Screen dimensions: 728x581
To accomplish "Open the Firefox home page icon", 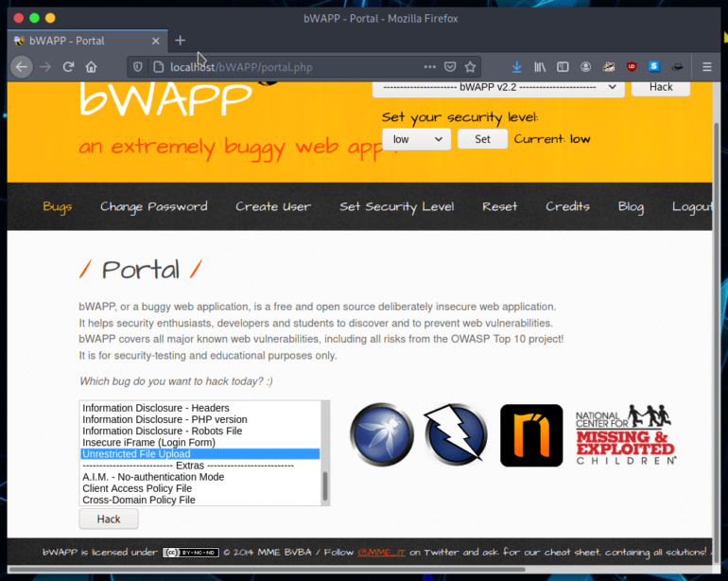I will 91,67.
